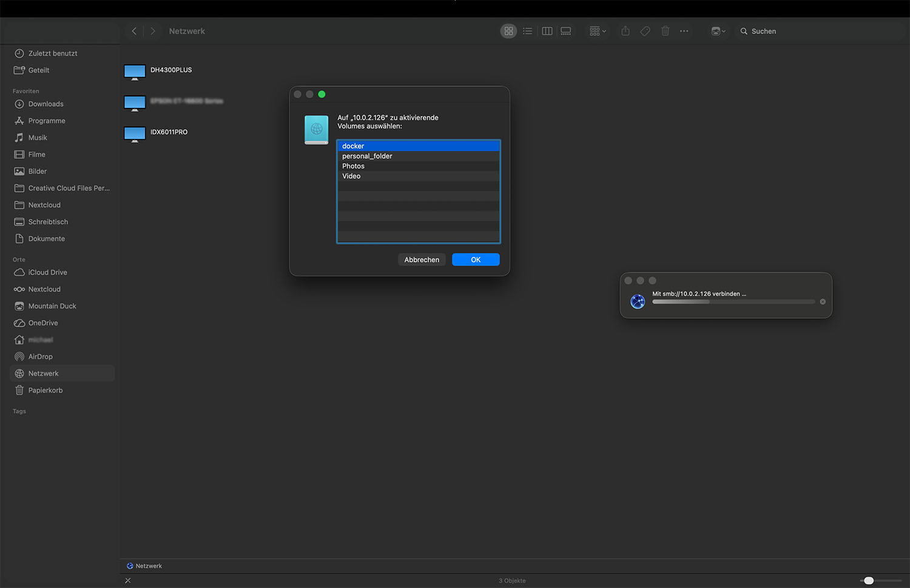Open the grouping options dropdown
The height and width of the screenshot is (588, 910).
pos(598,31)
